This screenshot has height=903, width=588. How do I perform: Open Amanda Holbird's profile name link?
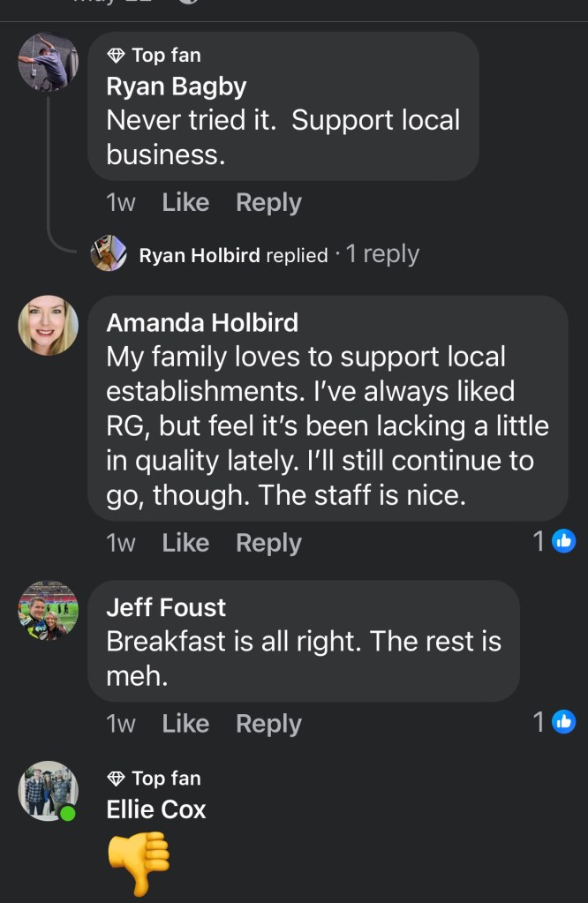point(202,322)
